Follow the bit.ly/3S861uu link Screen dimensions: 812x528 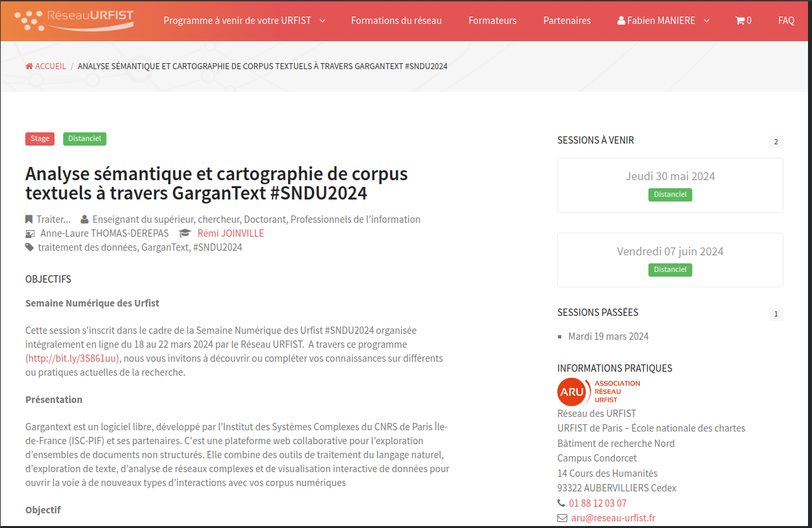(x=73, y=358)
